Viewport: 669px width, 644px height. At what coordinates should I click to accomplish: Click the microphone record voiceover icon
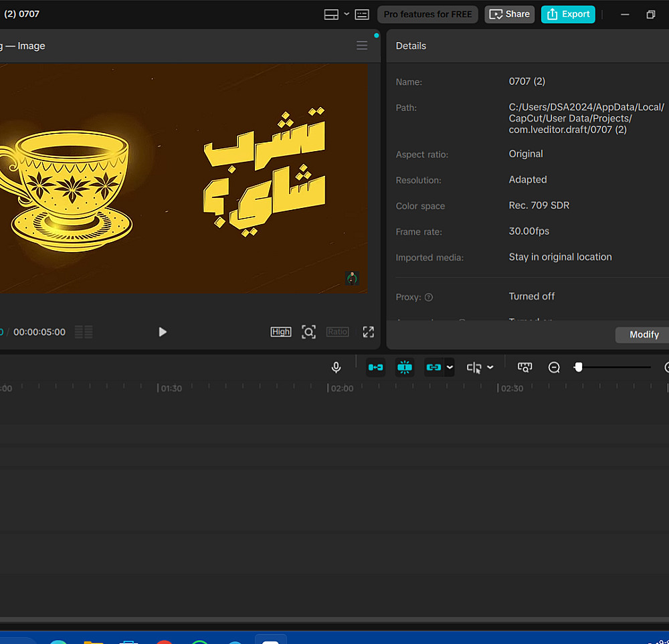click(336, 367)
